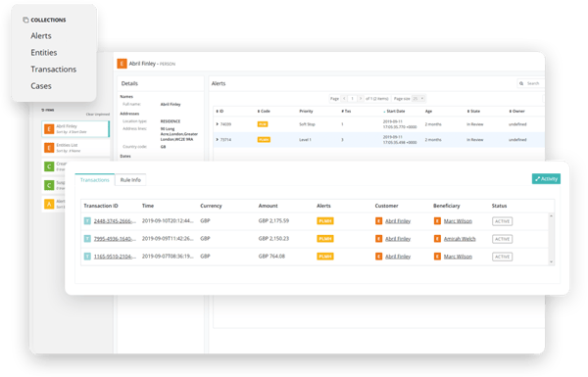Click ACTIVE status badge in the GBP 2,175.59 row
The image size is (588, 377).
coord(502,221)
